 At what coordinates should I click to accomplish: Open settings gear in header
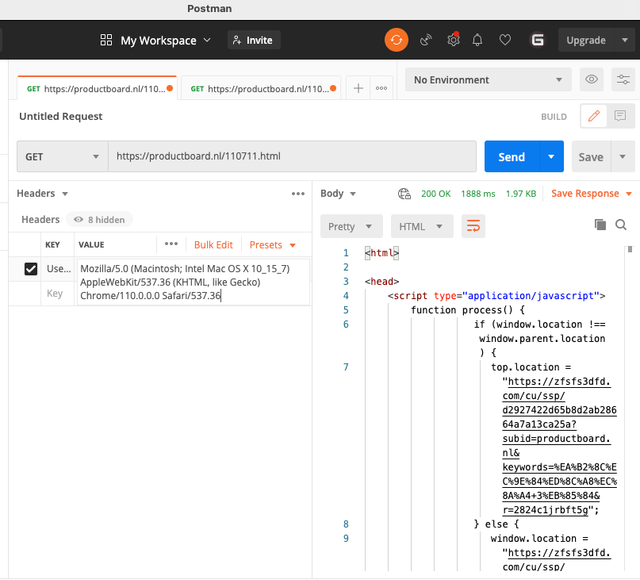point(453,40)
